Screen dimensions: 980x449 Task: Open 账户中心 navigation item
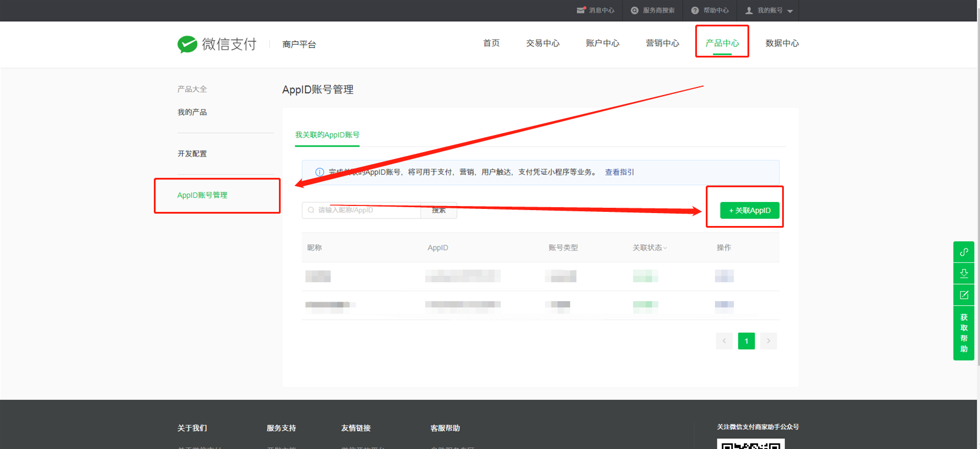pyautogui.click(x=602, y=43)
